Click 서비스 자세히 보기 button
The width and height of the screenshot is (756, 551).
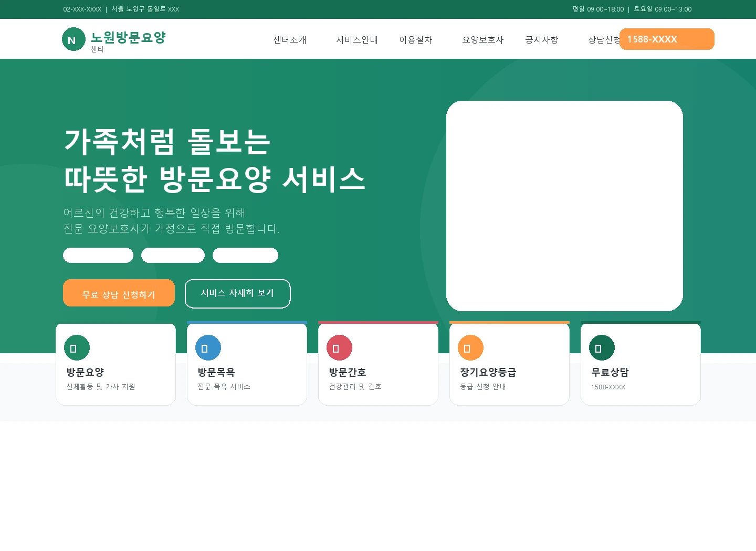(238, 294)
